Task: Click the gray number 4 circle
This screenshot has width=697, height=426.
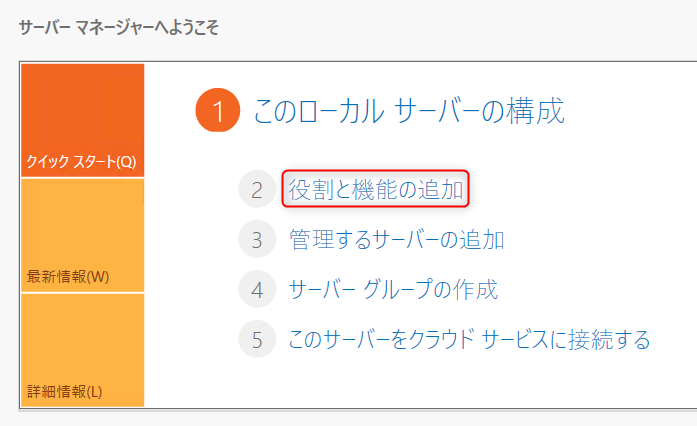Action: coord(257,290)
